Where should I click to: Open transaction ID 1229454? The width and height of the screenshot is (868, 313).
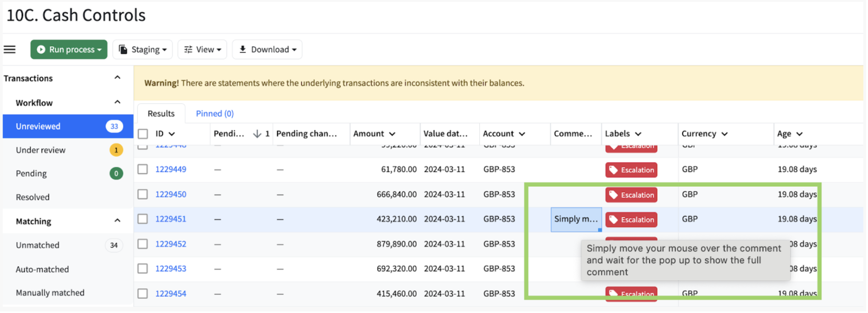coord(171,293)
